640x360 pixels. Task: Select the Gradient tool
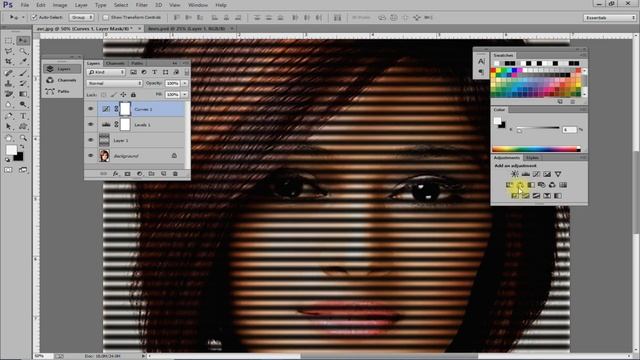tap(23, 94)
